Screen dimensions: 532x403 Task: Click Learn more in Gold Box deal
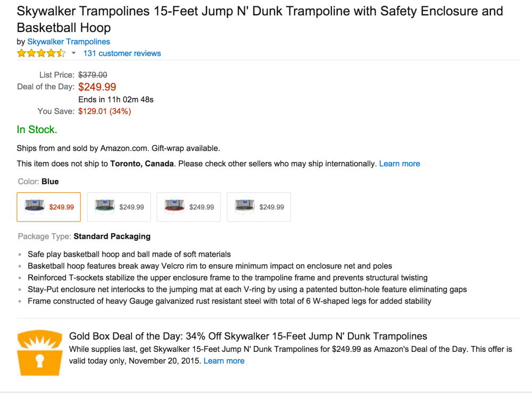(x=224, y=361)
